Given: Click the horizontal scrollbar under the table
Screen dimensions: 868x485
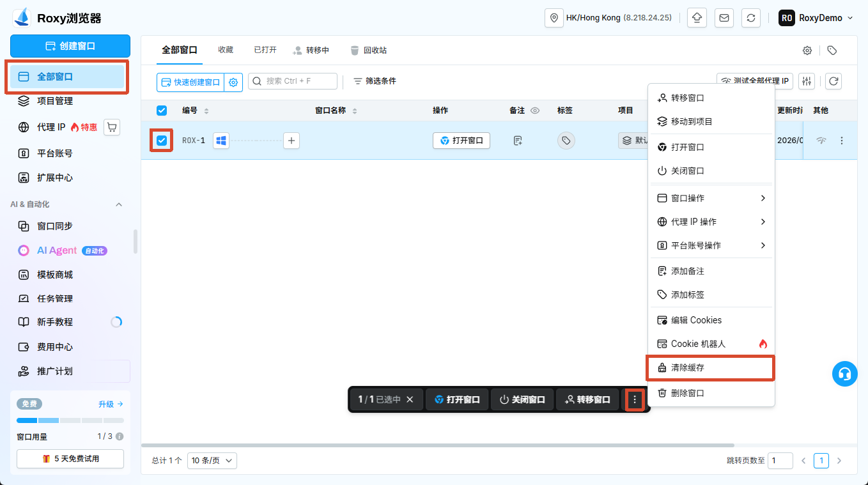Looking at the screenshot, I should point(438,445).
